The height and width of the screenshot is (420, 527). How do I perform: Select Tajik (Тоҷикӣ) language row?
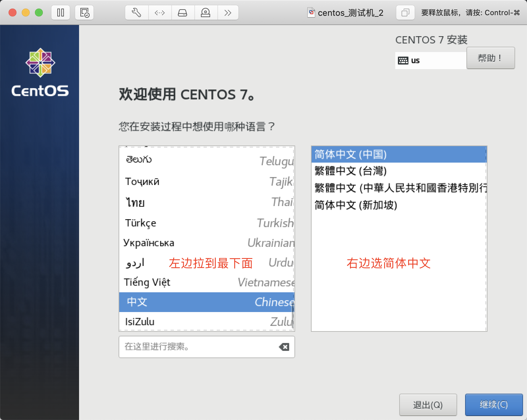click(x=207, y=181)
